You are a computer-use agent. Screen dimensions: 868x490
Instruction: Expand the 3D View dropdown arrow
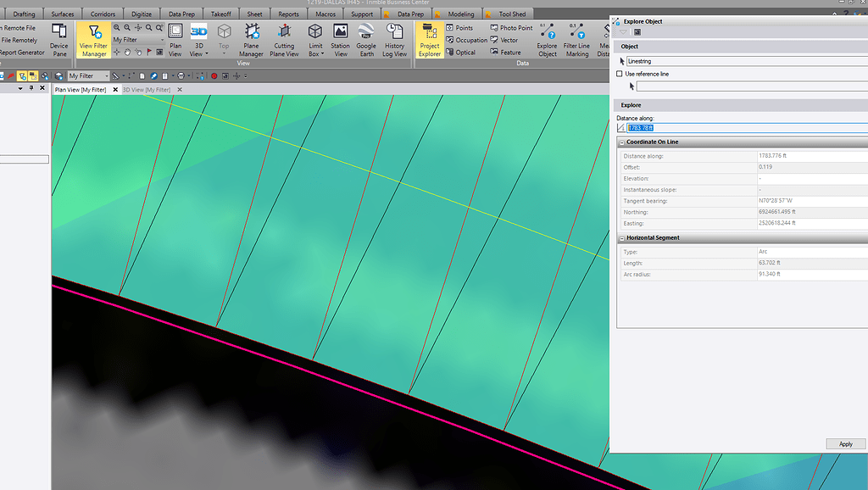(x=207, y=54)
